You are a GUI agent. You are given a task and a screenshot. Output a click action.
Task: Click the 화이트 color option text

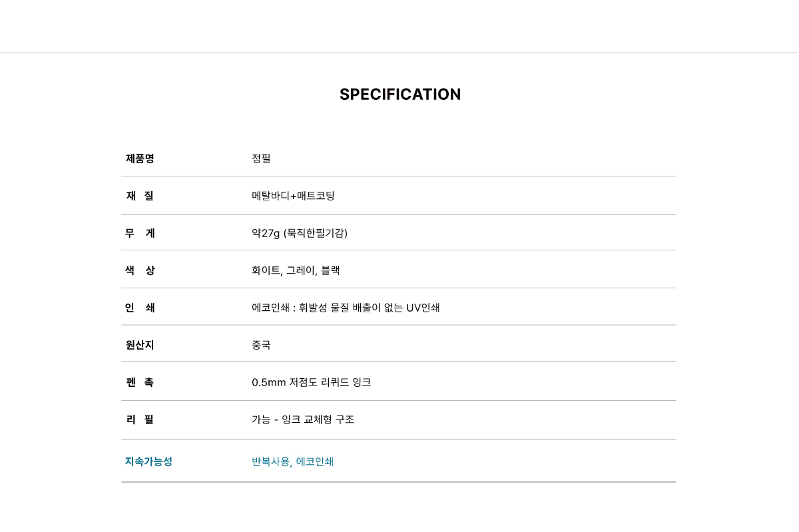266,270
